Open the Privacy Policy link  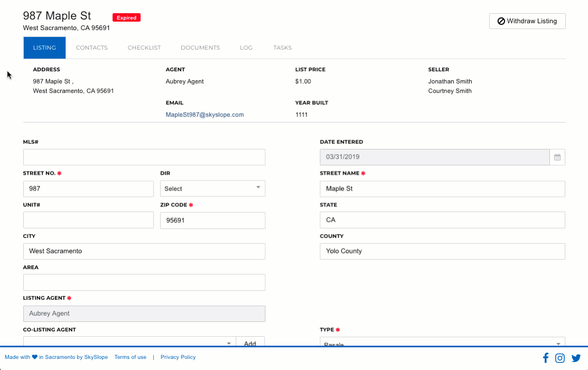pyautogui.click(x=178, y=357)
